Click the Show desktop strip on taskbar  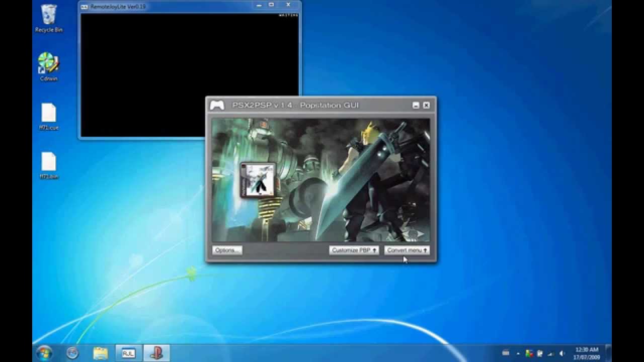click(608, 353)
